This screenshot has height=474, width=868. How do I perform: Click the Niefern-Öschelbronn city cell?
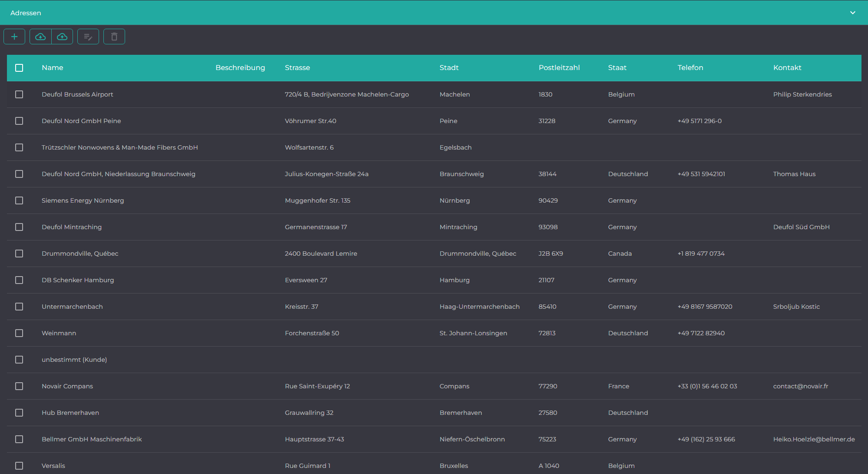[472, 439]
